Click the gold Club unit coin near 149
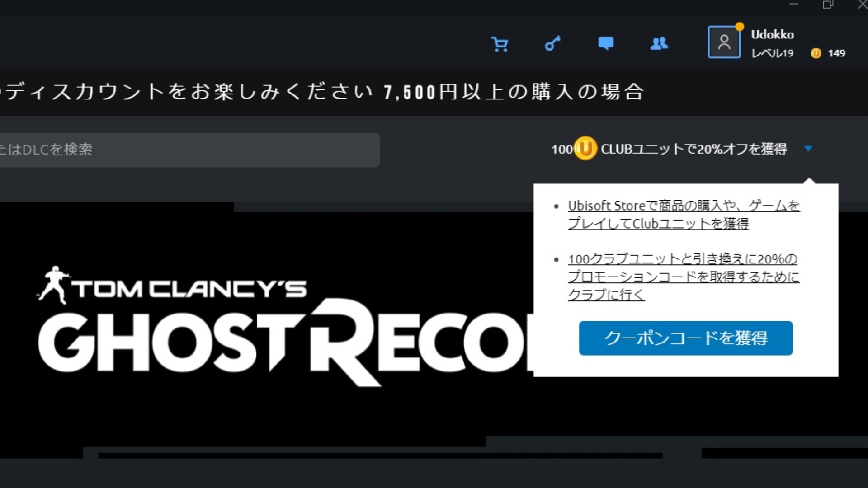This screenshot has height=488, width=868. [x=816, y=53]
